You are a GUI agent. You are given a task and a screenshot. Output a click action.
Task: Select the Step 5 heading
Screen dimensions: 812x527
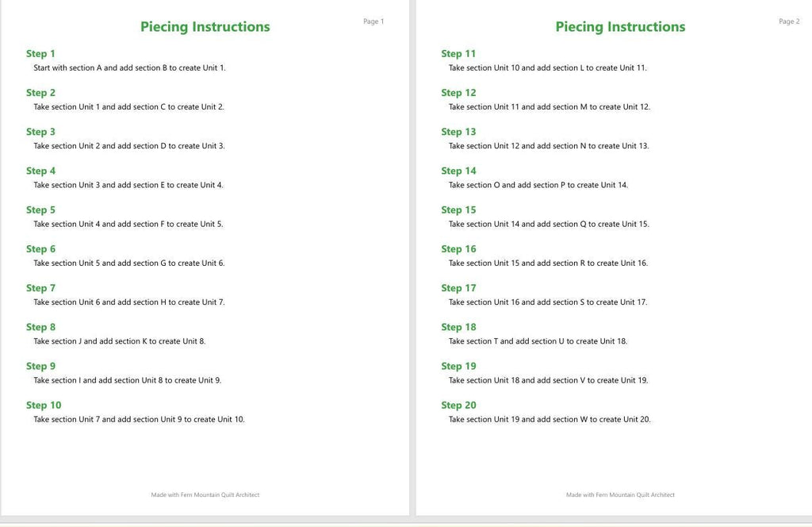(x=40, y=210)
